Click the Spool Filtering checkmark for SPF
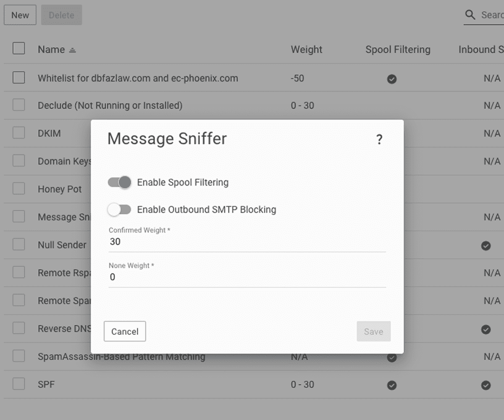This screenshot has width=504, height=420. tap(391, 384)
